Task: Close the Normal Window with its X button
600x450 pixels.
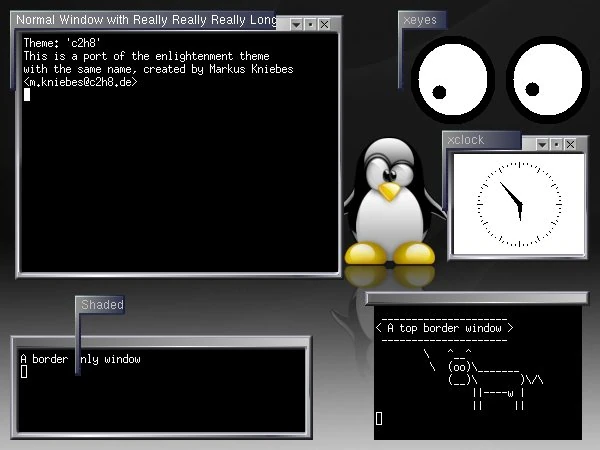Action: pyautogui.click(x=324, y=25)
